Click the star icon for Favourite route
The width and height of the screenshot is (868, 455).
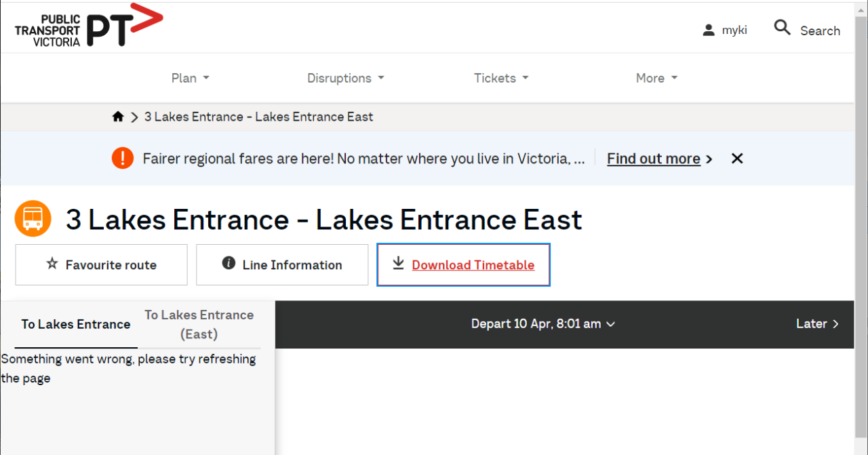tap(52, 264)
